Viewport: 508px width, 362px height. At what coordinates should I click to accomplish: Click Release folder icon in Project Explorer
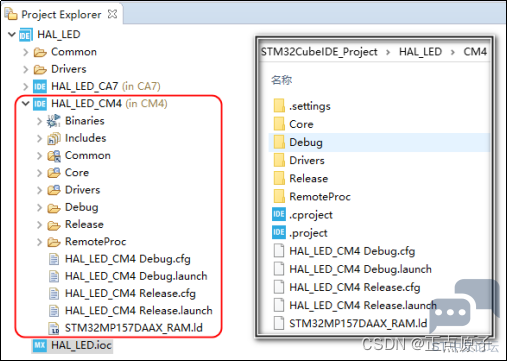point(54,225)
